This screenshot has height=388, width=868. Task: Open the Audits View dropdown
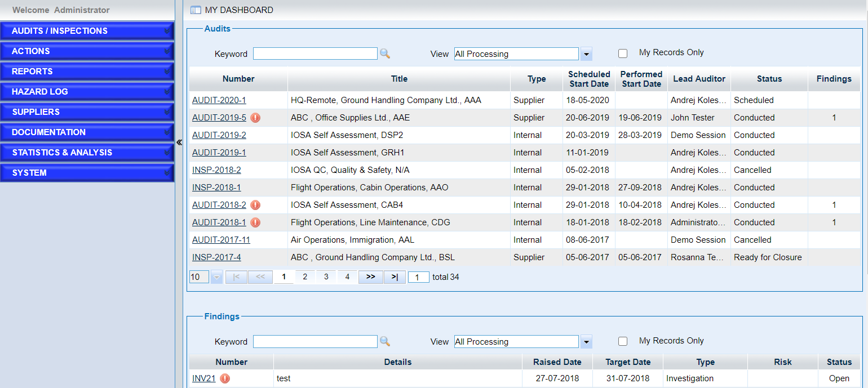(586, 54)
